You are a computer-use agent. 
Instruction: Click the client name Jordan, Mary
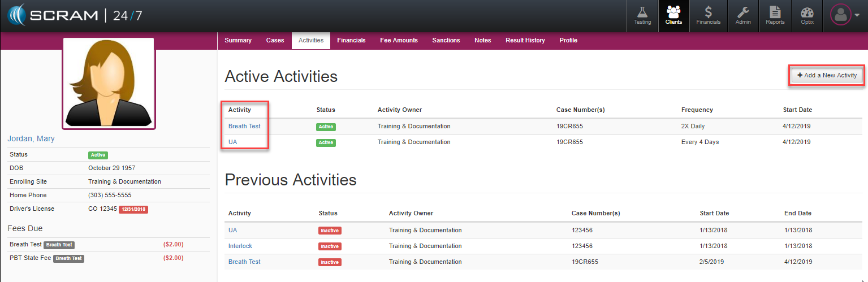coord(31,139)
